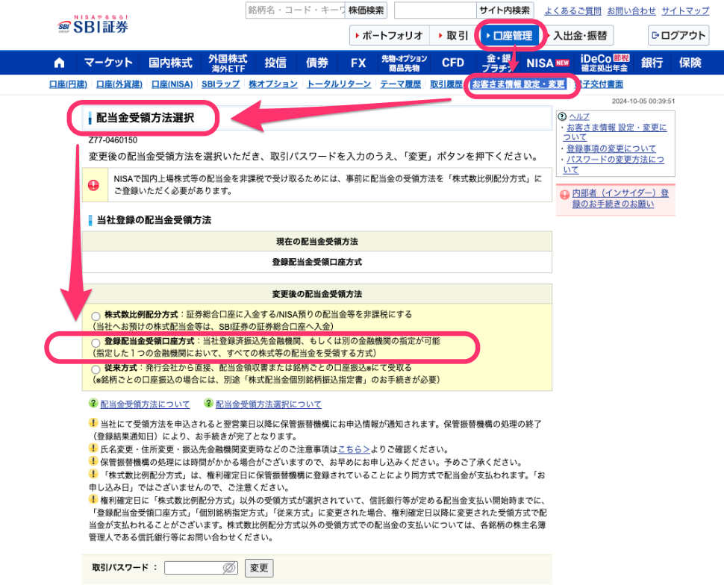
Task: Select the 登録配当金受領口座方式 radio button
Action: tap(96, 343)
